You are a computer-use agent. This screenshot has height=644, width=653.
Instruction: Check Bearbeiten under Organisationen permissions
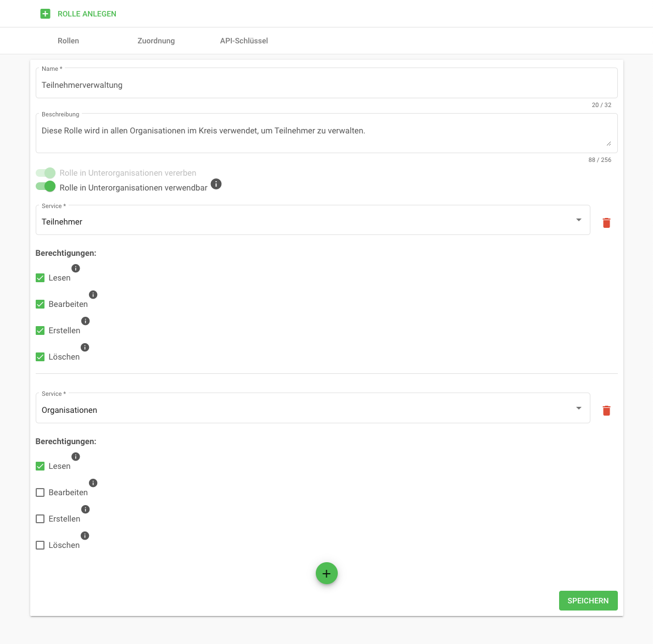(x=40, y=492)
